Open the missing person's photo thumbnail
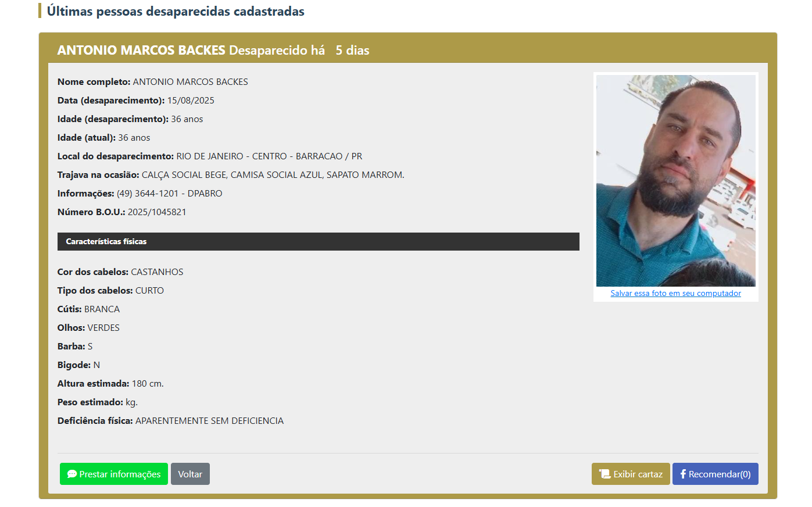 676,180
